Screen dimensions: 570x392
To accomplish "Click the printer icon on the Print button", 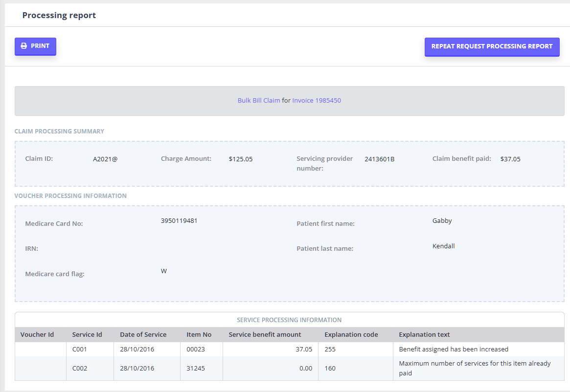I will (24, 46).
